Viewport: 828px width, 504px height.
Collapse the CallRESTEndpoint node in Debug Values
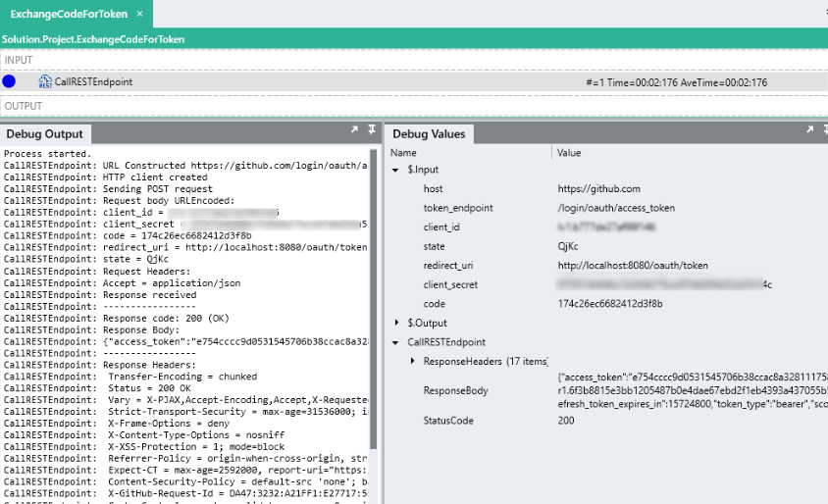[x=396, y=342]
